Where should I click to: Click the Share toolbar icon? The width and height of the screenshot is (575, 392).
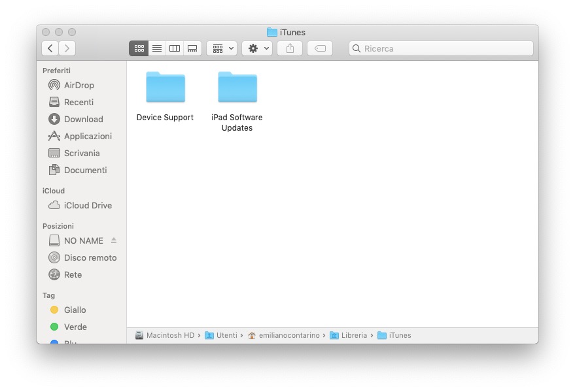[289, 48]
